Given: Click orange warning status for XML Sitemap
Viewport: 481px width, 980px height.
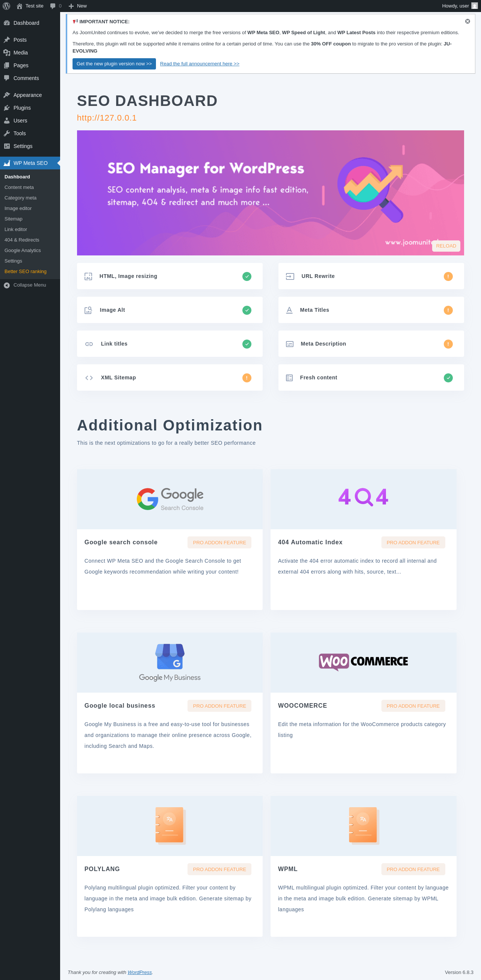Looking at the screenshot, I should 247,378.
